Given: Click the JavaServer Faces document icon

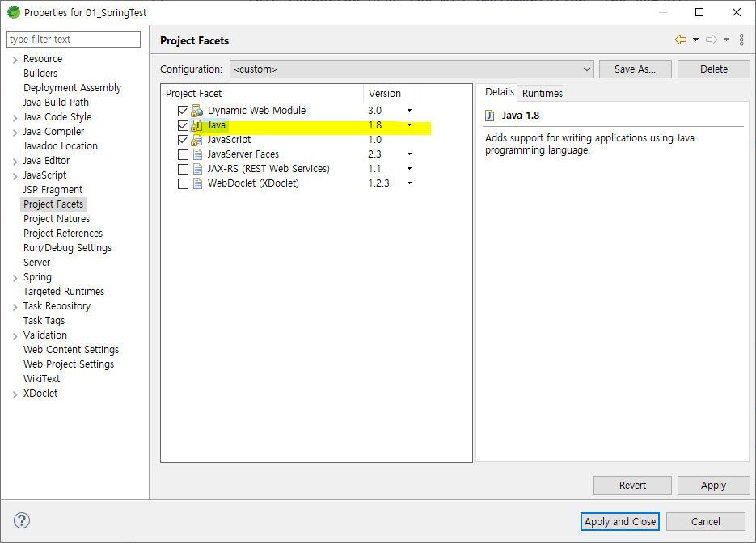Looking at the screenshot, I should tap(197, 154).
